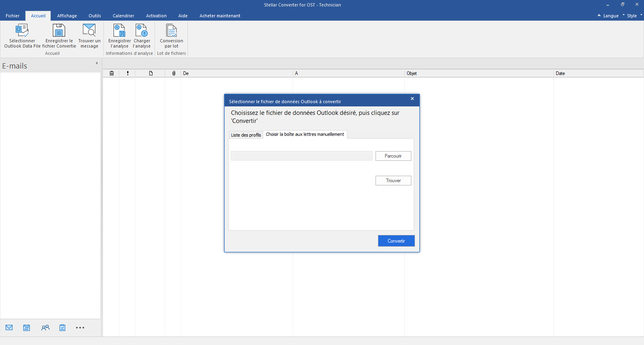Open Conversion par lot tool
The height and width of the screenshot is (345, 644).
[x=171, y=36]
